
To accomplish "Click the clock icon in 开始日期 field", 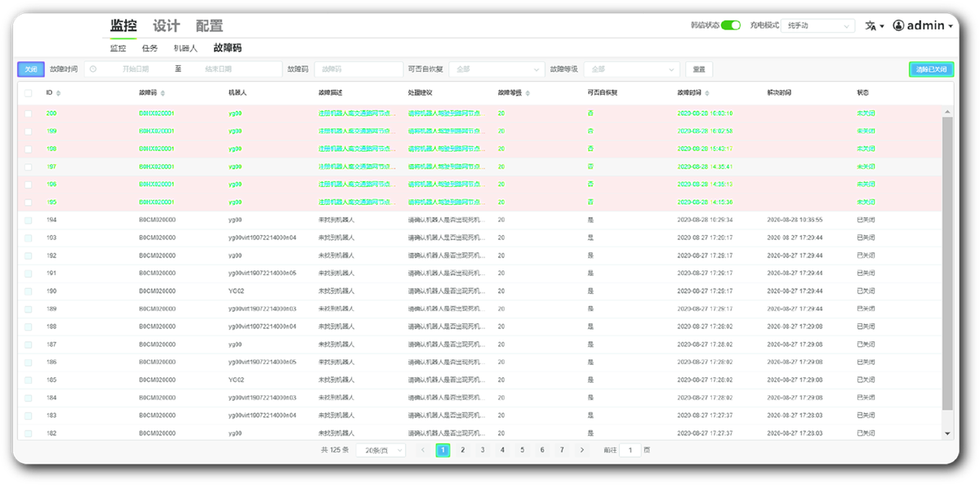I will (x=92, y=69).
